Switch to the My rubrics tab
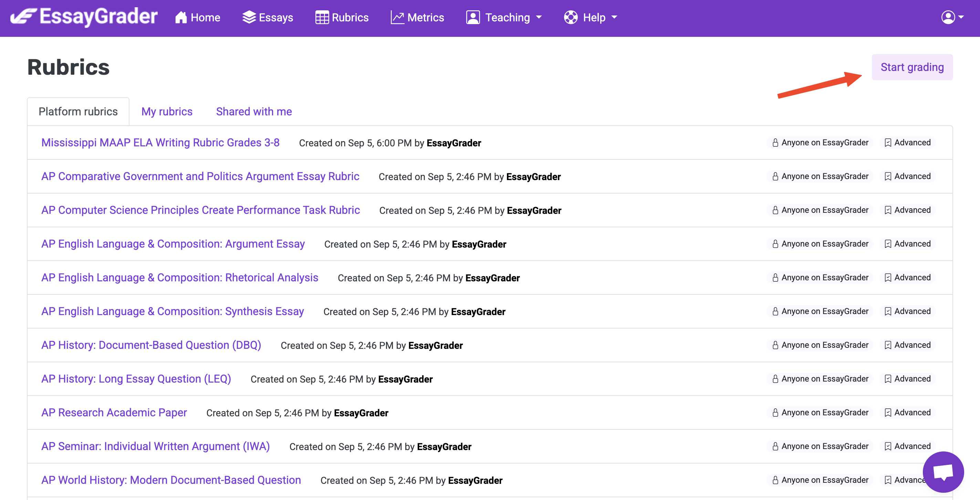The image size is (980, 500). 167,112
